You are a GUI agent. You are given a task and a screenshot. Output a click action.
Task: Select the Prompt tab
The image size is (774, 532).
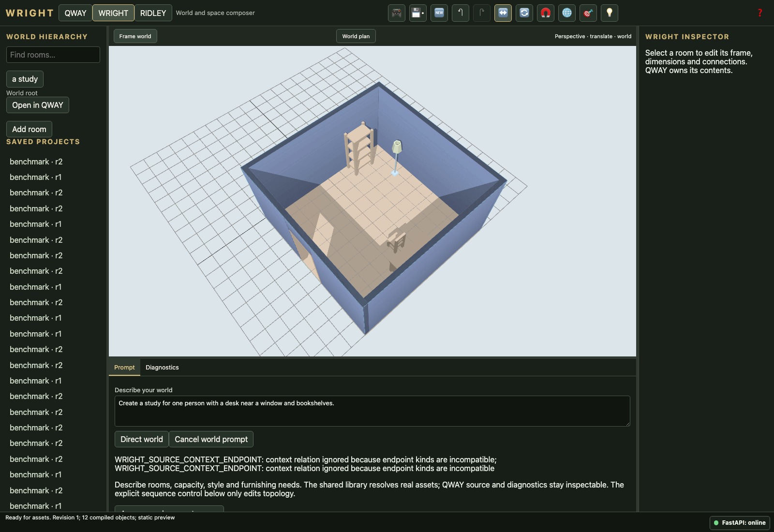click(x=124, y=368)
